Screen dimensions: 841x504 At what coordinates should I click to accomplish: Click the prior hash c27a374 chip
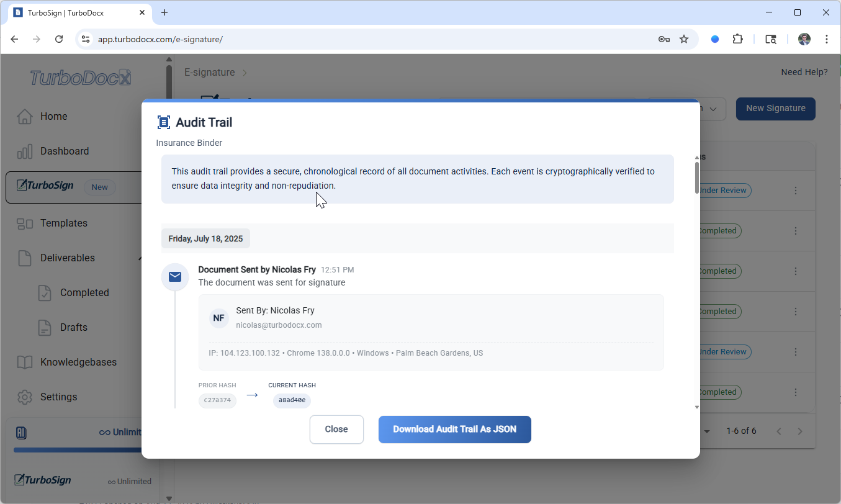click(x=217, y=400)
